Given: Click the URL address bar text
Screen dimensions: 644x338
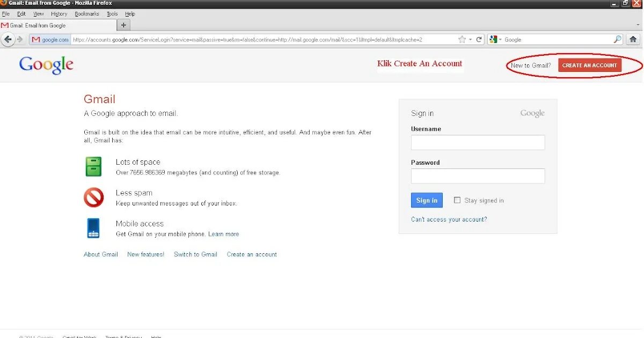Looking at the screenshot, I should (x=247, y=40).
